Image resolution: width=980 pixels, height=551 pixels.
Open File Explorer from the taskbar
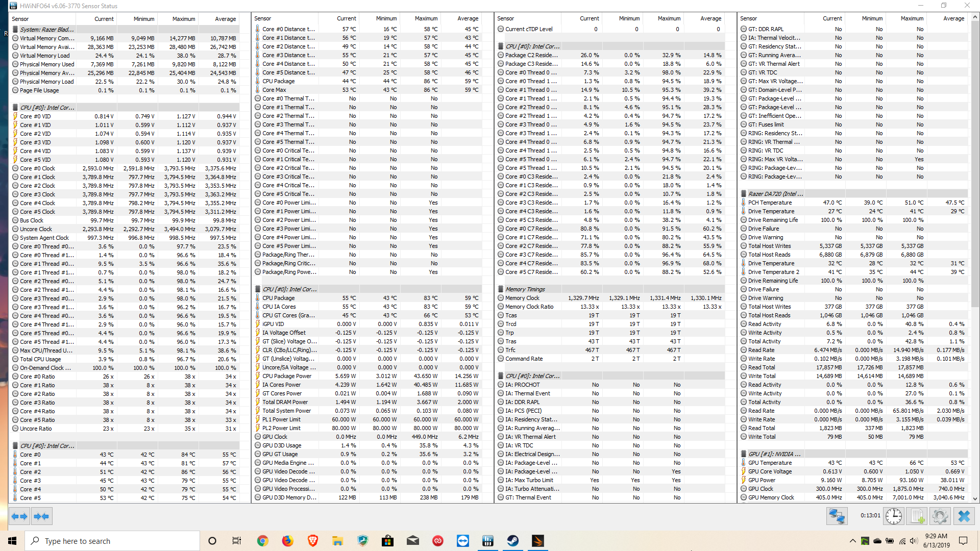337,541
